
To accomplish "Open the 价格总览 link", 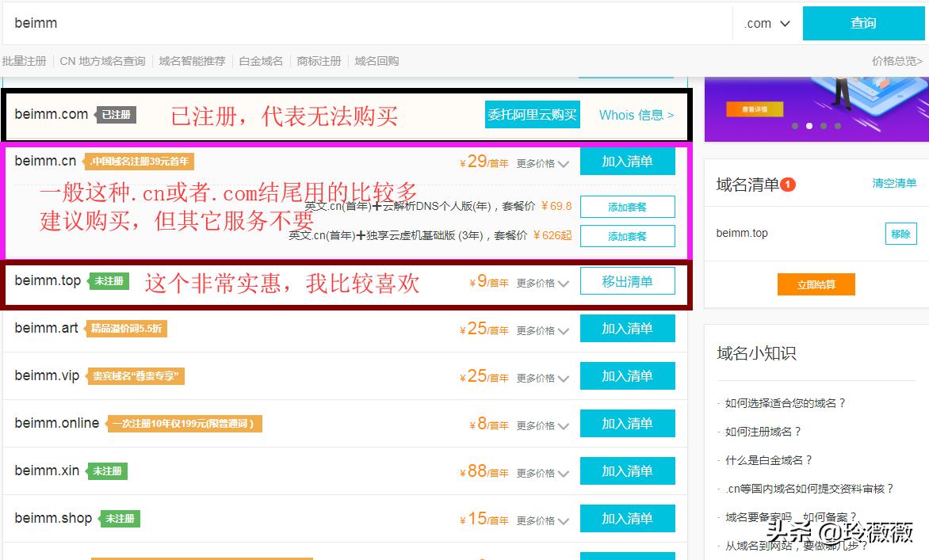I will coord(897,61).
